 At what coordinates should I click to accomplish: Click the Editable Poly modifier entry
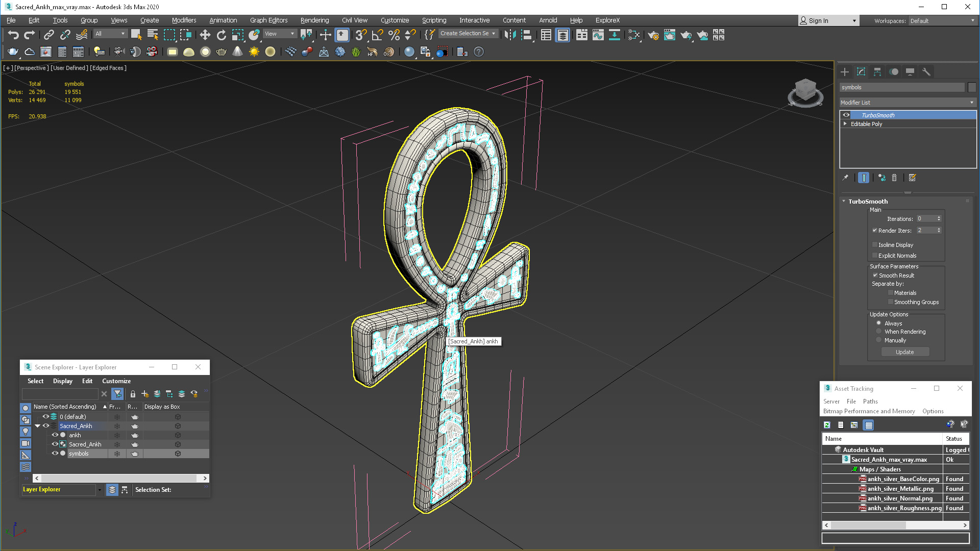[x=868, y=124]
